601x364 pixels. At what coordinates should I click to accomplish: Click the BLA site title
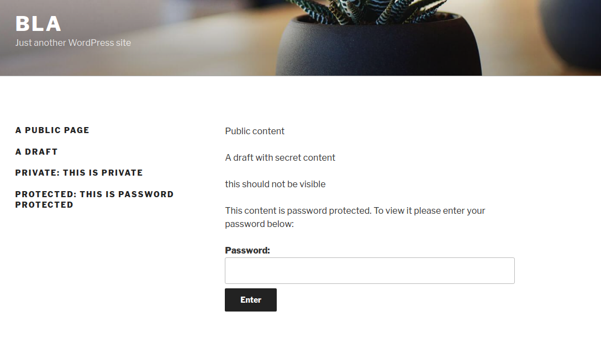tap(38, 24)
